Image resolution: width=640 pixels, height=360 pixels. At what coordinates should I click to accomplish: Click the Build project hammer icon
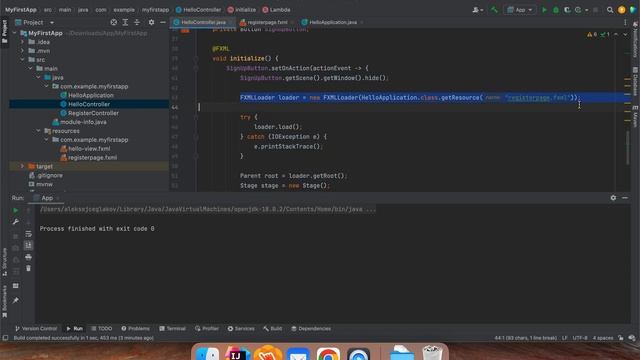tap(494, 10)
